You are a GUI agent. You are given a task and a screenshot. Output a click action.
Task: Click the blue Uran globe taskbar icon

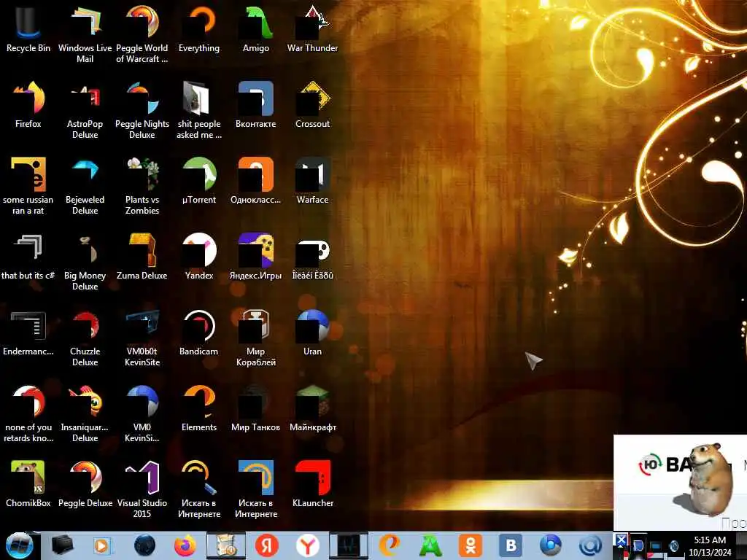[x=551, y=545]
